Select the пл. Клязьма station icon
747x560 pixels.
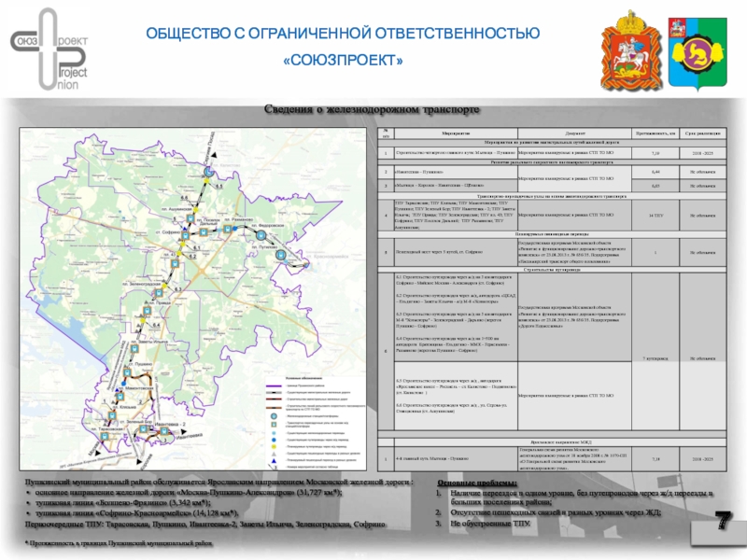112,415
